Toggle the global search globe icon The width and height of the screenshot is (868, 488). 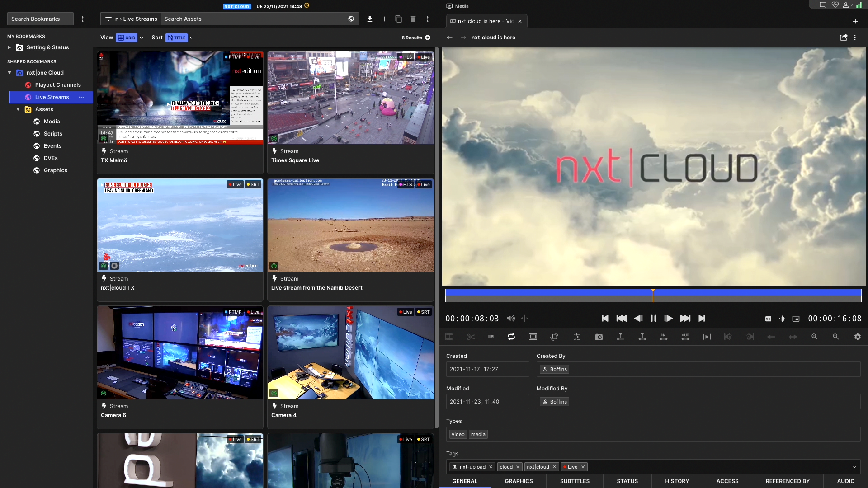coord(351,19)
